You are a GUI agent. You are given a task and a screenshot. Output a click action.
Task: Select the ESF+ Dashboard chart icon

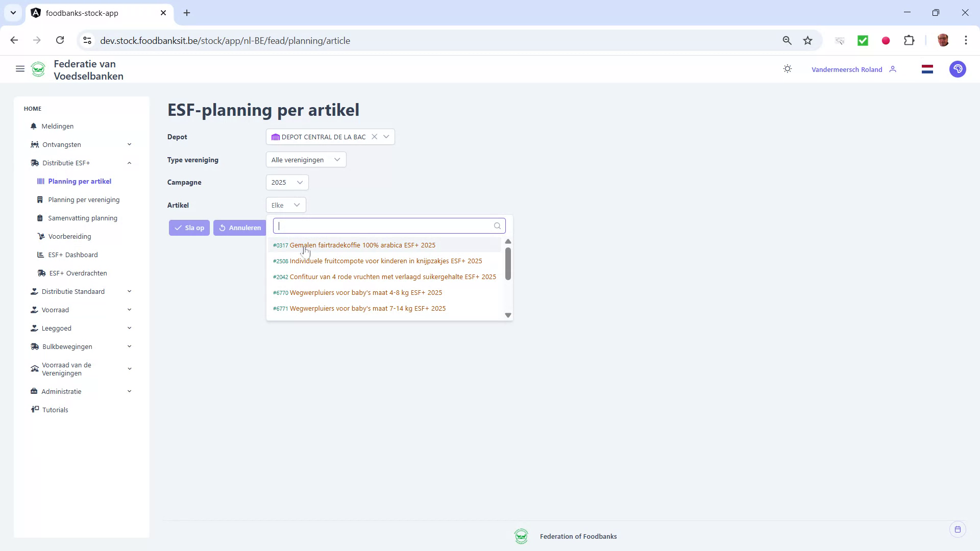point(41,255)
